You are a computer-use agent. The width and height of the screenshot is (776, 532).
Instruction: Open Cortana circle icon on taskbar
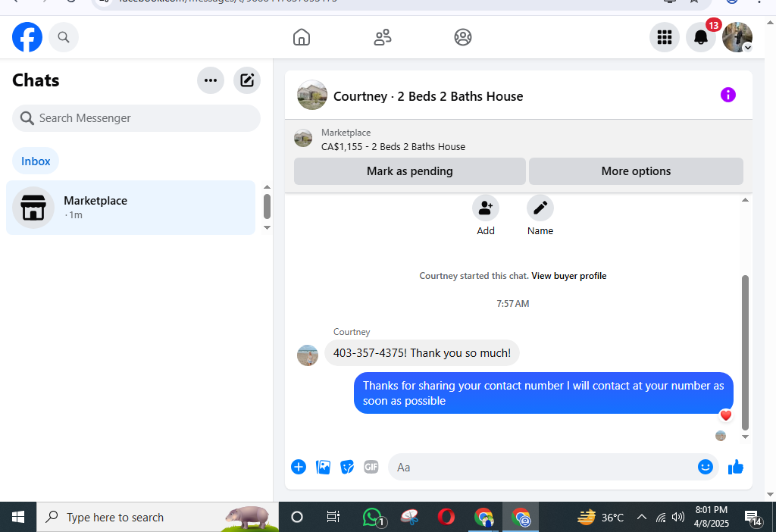click(297, 517)
